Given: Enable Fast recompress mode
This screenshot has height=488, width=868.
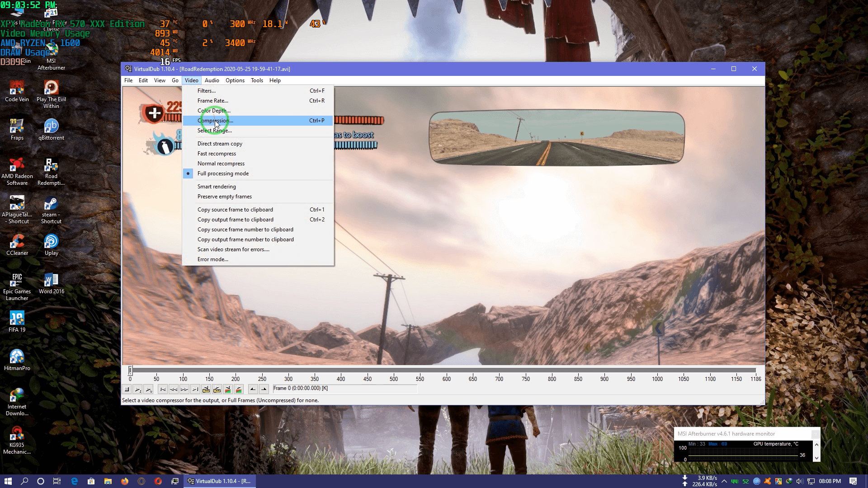Looking at the screenshot, I should (x=258, y=154).
